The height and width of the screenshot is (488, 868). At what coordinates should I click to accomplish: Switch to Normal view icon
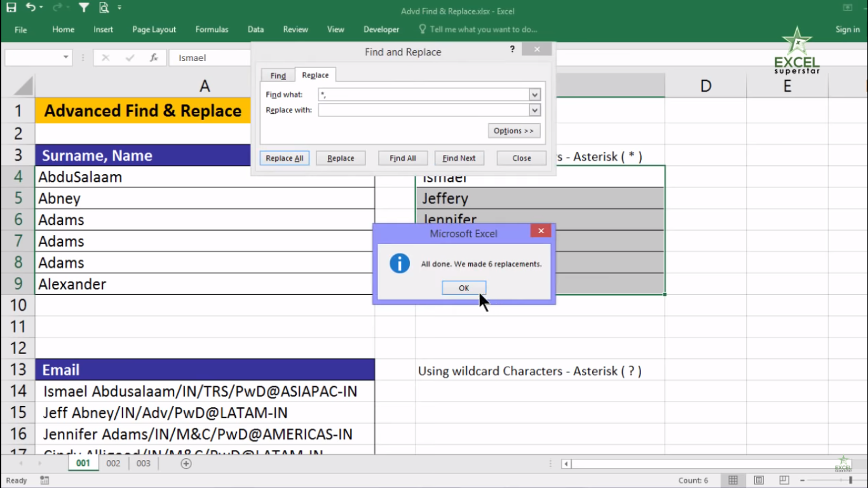[733, 480]
